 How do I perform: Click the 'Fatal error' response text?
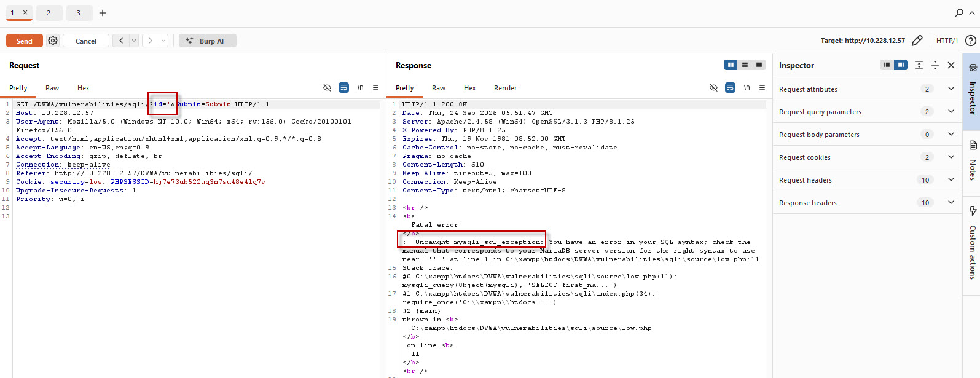click(x=434, y=225)
